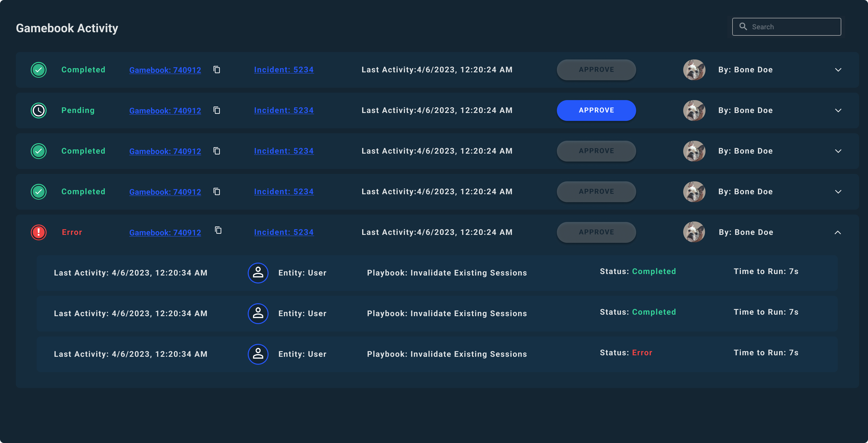Click the search magnifier icon

pyautogui.click(x=743, y=26)
